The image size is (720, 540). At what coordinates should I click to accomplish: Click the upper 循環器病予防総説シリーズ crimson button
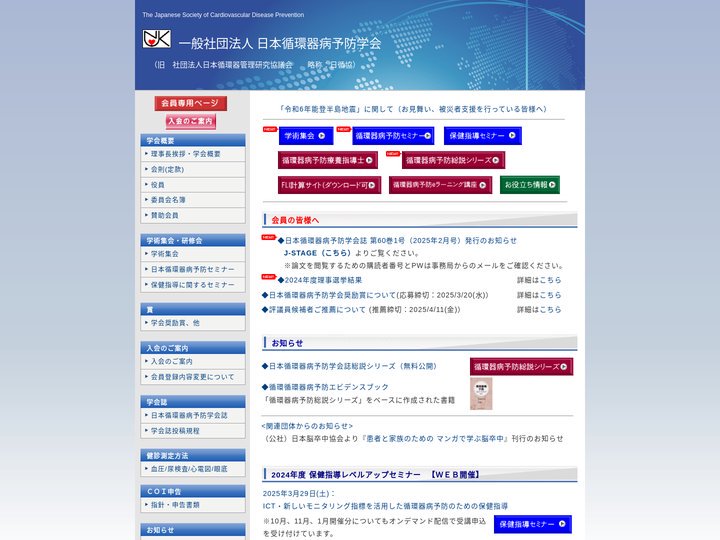point(453,160)
